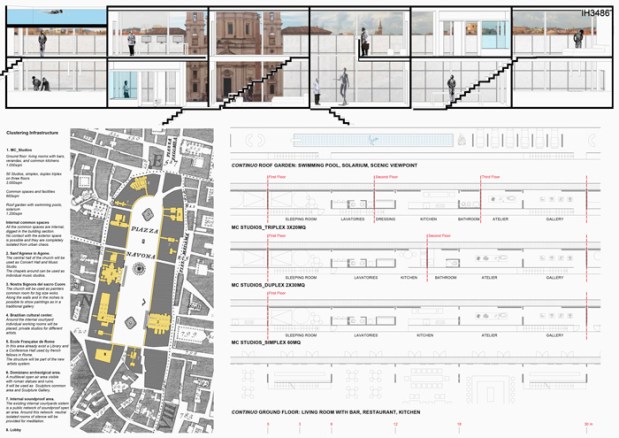
Task: Click the GALLERY label in triplex plan
Action: click(554, 218)
